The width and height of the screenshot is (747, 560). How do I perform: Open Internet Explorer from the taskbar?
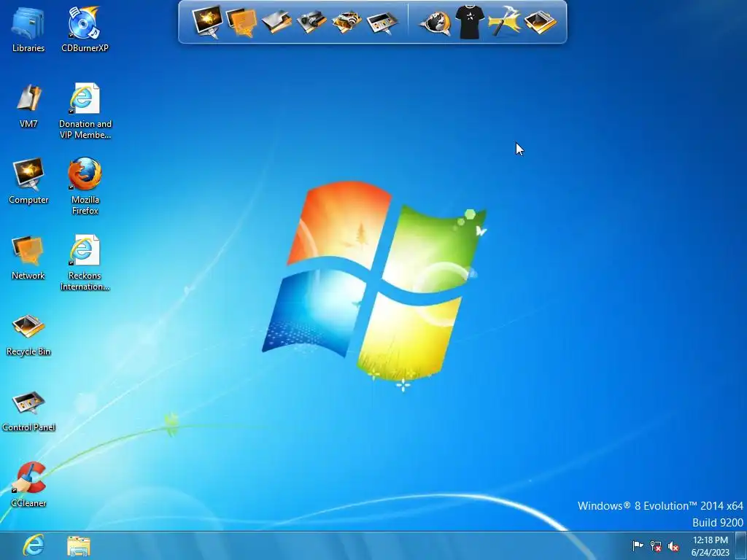(34, 545)
